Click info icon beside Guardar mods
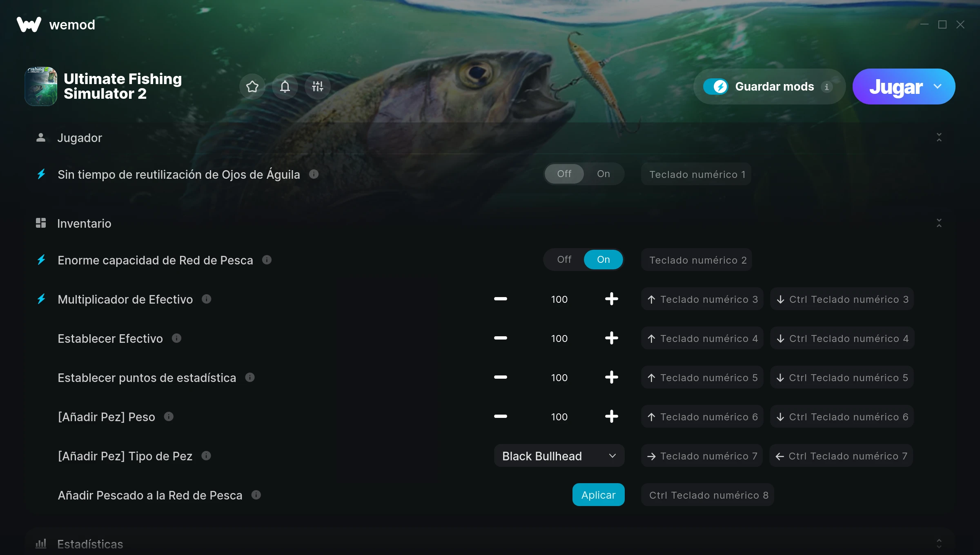Image resolution: width=980 pixels, height=555 pixels. (826, 87)
